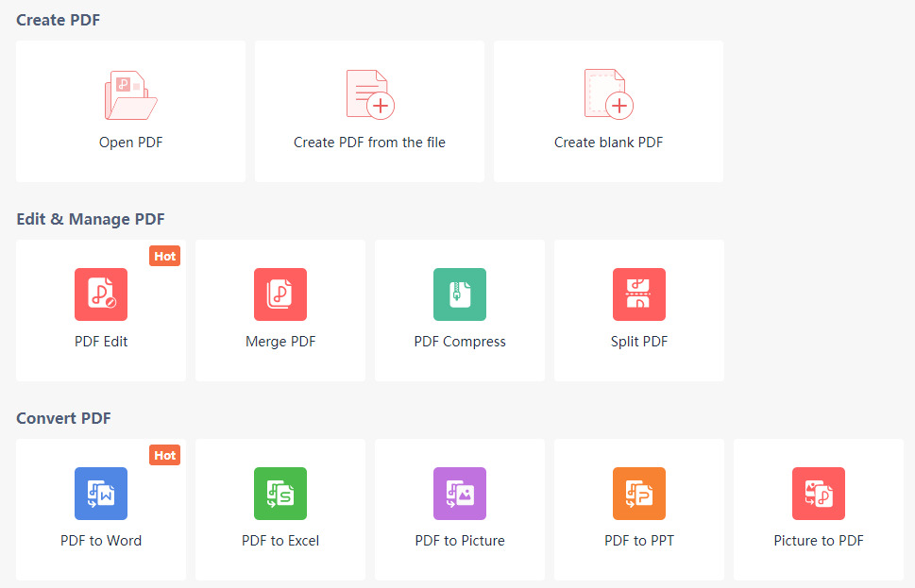Click the "PDF to Picture" label text
Screen dimensions: 915x588
460,541
